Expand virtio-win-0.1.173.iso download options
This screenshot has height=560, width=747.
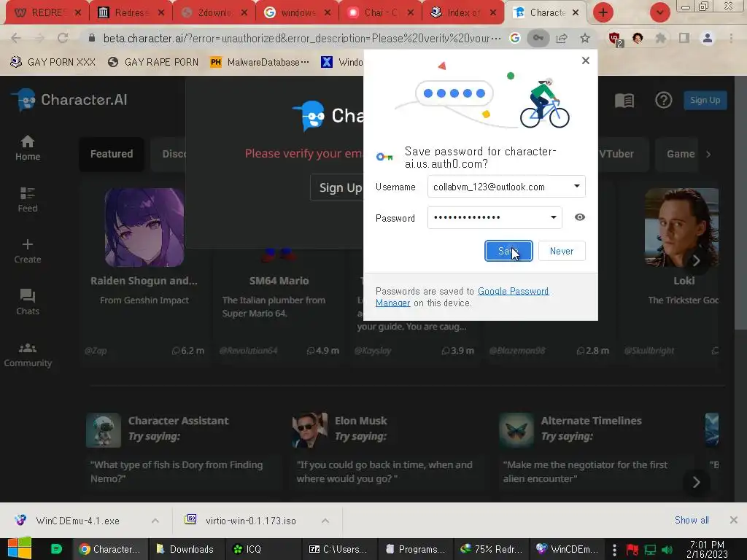(x=325, y=521)
